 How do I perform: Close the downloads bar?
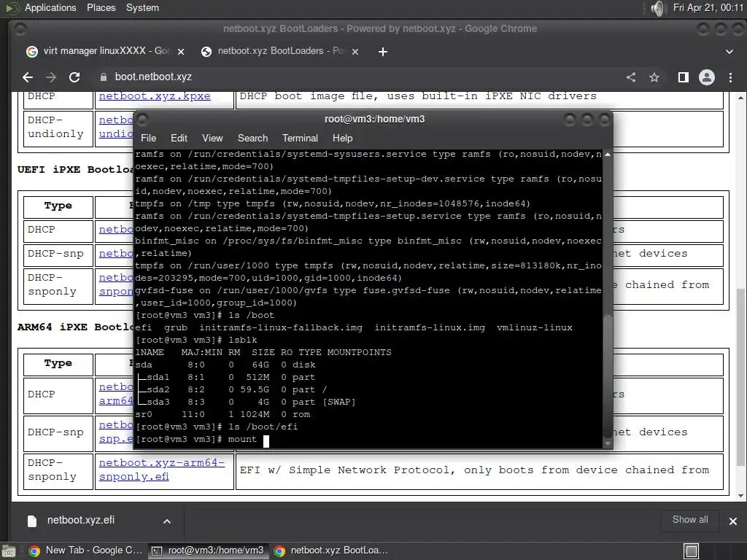tap(732, 521)
